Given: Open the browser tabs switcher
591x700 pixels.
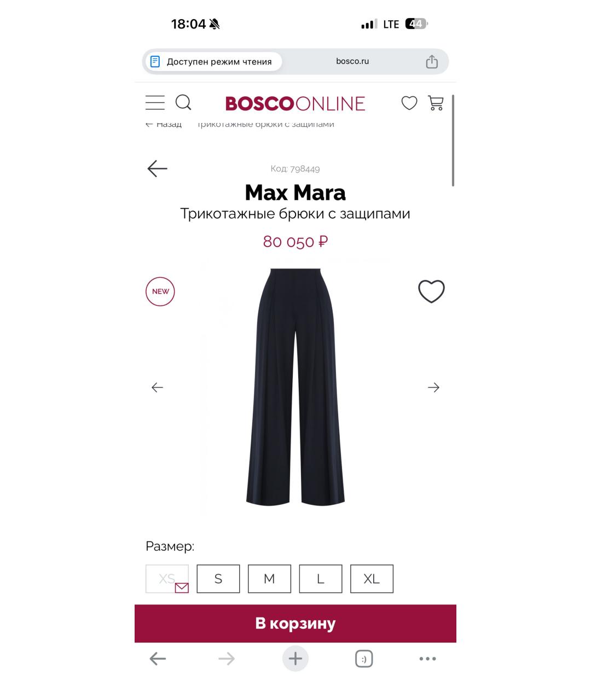Looking at the screenshot, I should [x=364, y=659].
